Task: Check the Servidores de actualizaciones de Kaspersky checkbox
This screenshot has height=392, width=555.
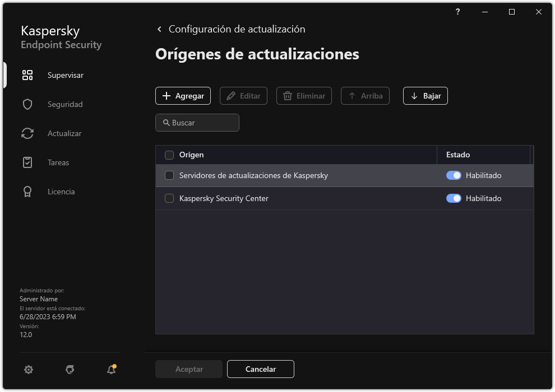Action: tap(169, 175)
